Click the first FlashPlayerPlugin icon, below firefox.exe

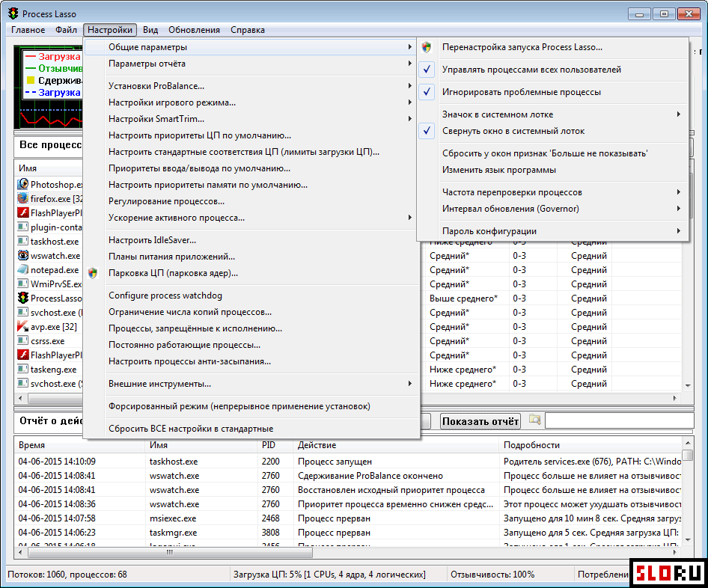click(x=22, y=212)
